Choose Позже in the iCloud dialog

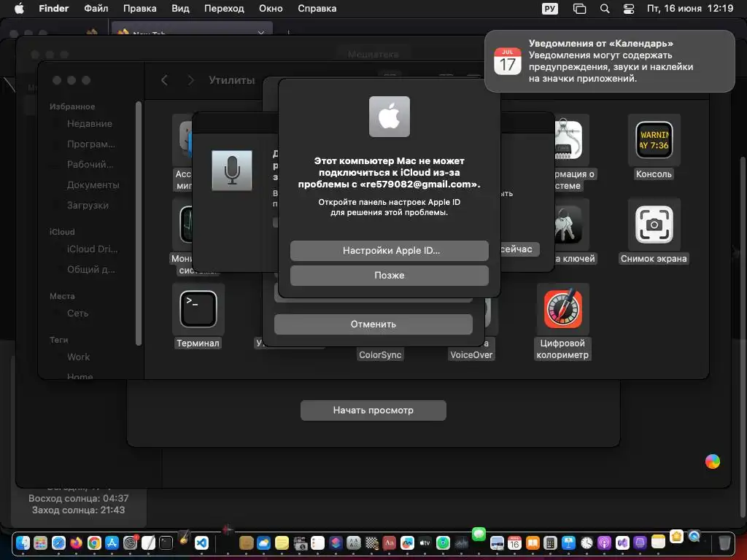coord(390,275)
